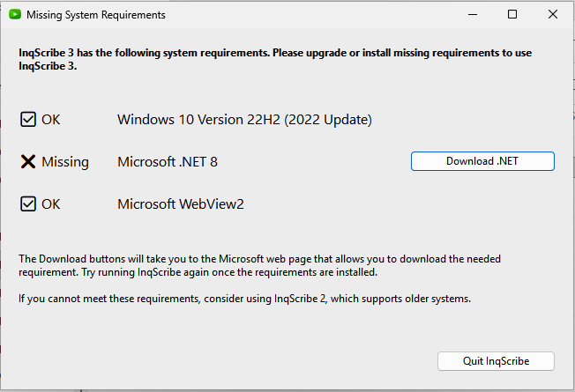Screen dimensions: 575x392
Task: Click the OK checkmark icon for Windows 10
Action: pyautogui.click(x=28, y=120)
